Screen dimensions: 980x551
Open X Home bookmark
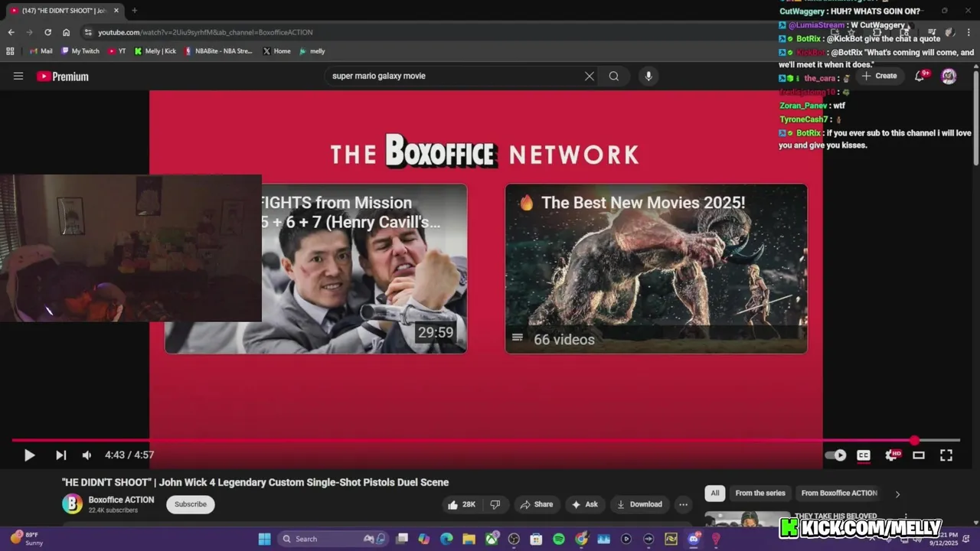click(276, 51)
